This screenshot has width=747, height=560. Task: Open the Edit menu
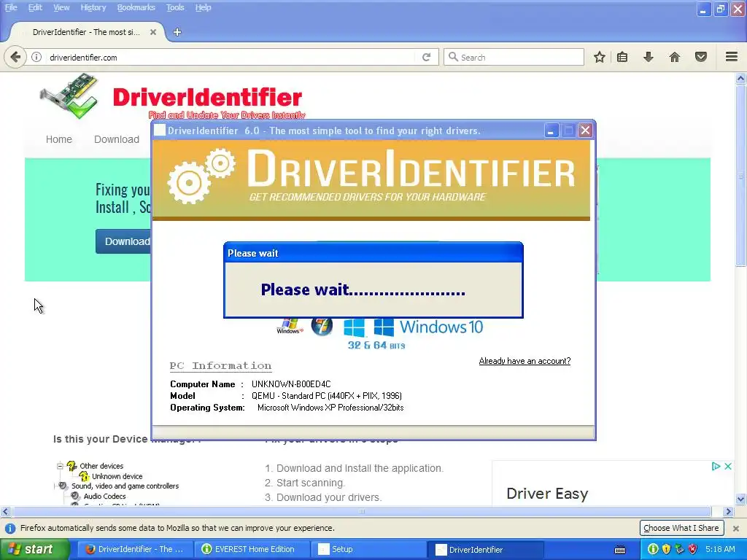pyautogui.click(x=35, y=7)
